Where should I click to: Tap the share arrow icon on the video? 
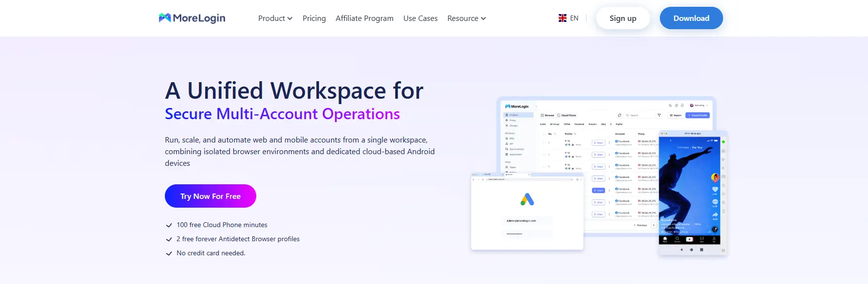[x=715, y=214]
